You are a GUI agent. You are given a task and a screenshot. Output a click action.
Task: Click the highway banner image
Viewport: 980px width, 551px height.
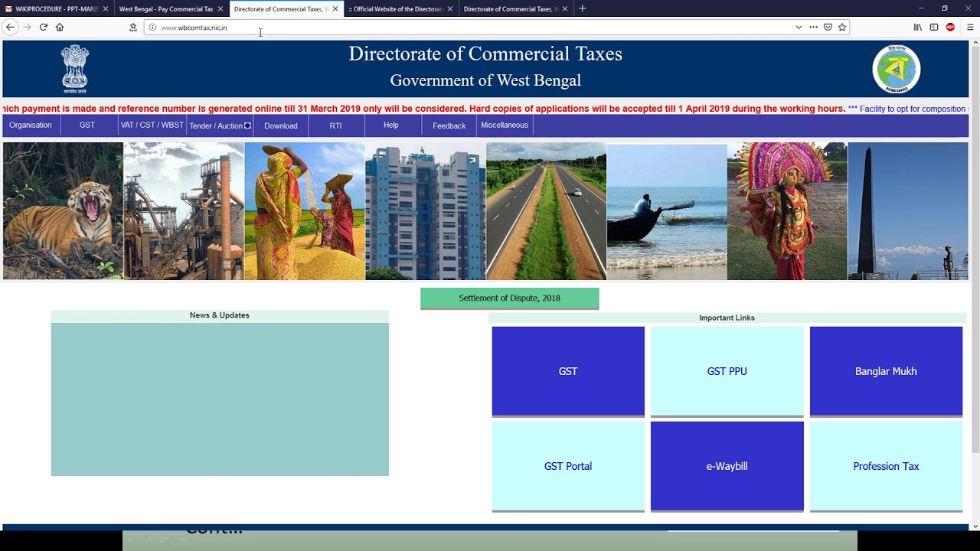pos(546,211)
